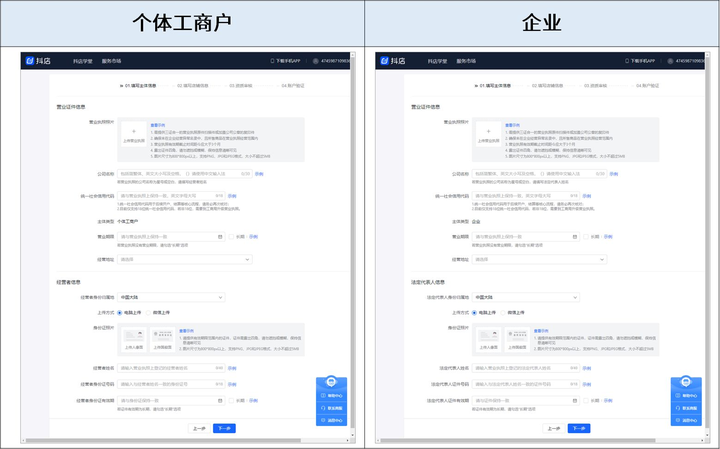Screen dimensions: 720x449
Task: Click 上一步 button in 企业 panel
Action: (x=554, y=428)
